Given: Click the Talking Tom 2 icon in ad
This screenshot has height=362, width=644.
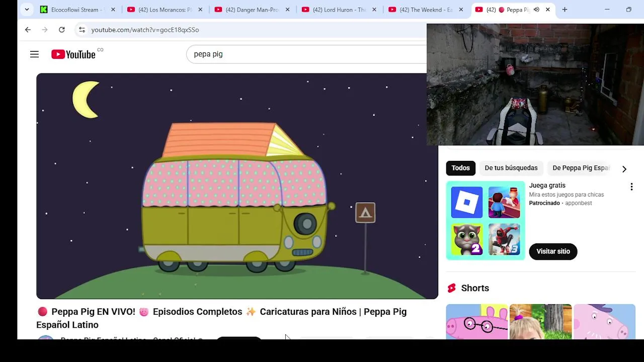Looking at the screenshot, I should click(466, 239).
